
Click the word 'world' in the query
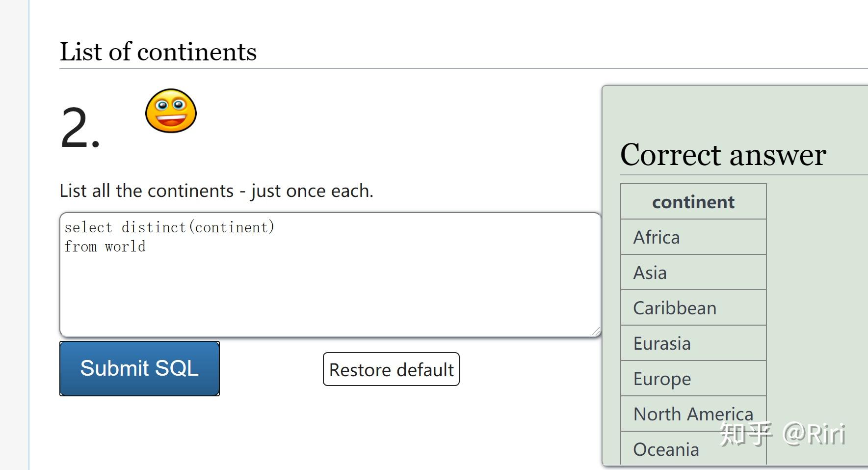pyautogui.click(x=125, y=247)
